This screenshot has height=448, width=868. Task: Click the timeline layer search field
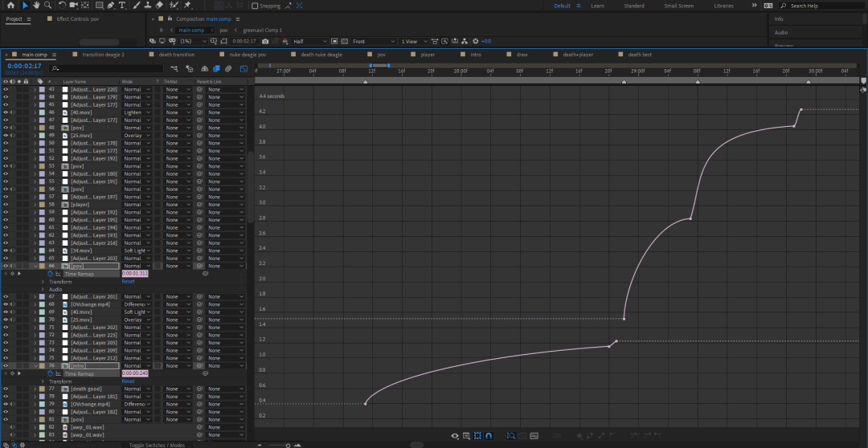coord(106,69)
